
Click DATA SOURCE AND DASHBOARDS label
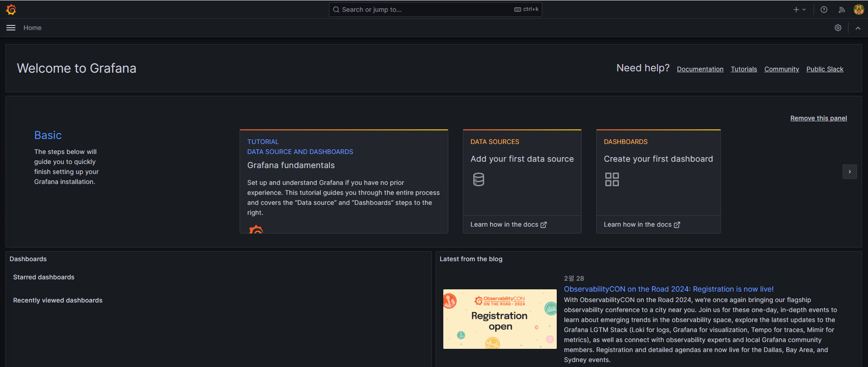pyautogui.click(x=300, y=152)
